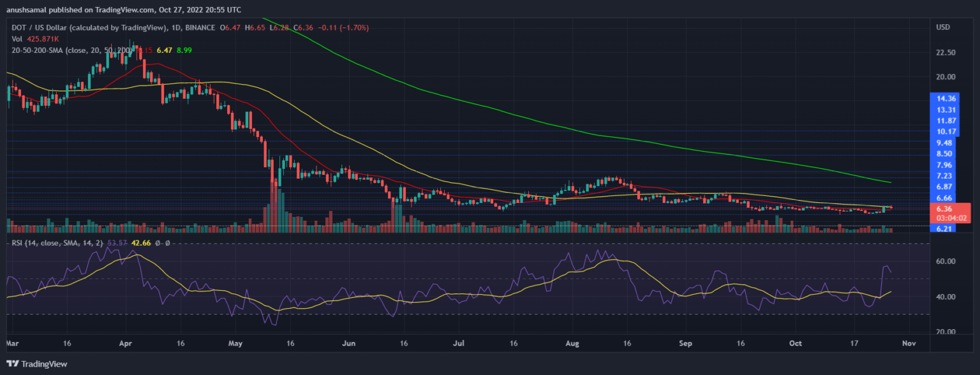Click the Oct label on the time axis
Image resolution: width=980 pixels, height=375 pixels.
coord(795,343)
